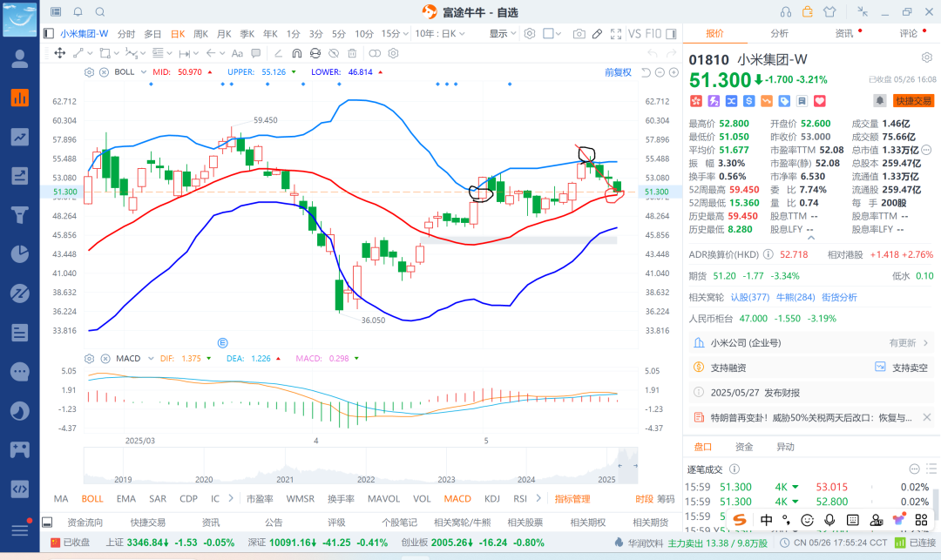Toggle the BOLL indicator at chart bottom
Image resolution: width=941 pixels, height=560 pixels.
91,499
